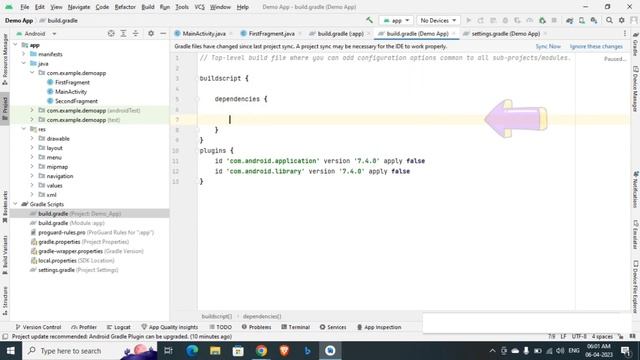The width and height of the screenshot is (640, 360).
Task: Open the Terminal tool window
Action: [296, 327]
